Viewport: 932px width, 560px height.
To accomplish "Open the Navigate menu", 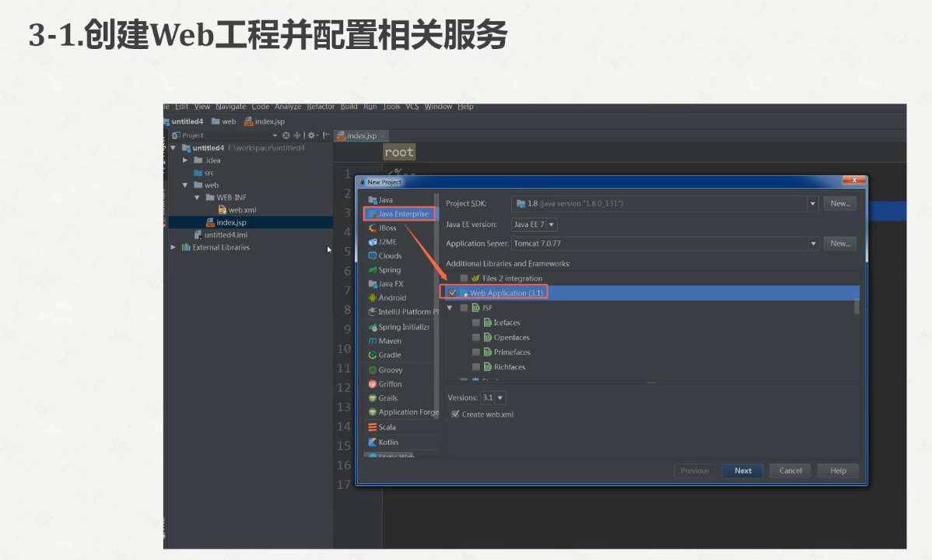I will tap(230, 107).
